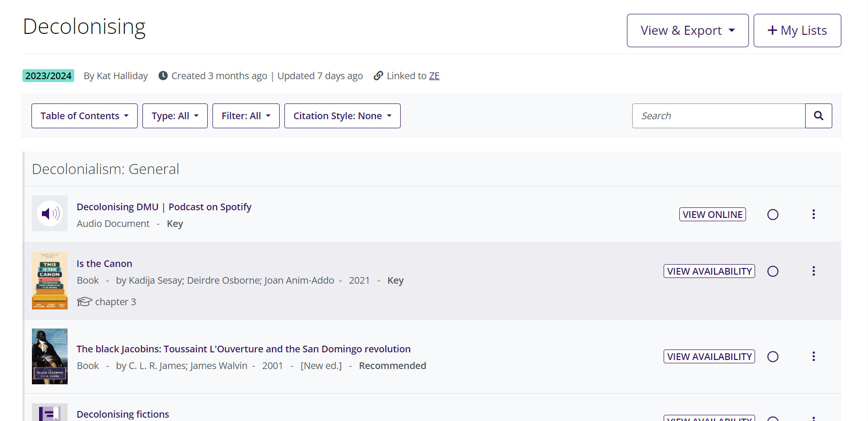Screen dimensions: 868x421
Task: Click the Decolonising fictions document icon
Action: (x=50, y=413)
